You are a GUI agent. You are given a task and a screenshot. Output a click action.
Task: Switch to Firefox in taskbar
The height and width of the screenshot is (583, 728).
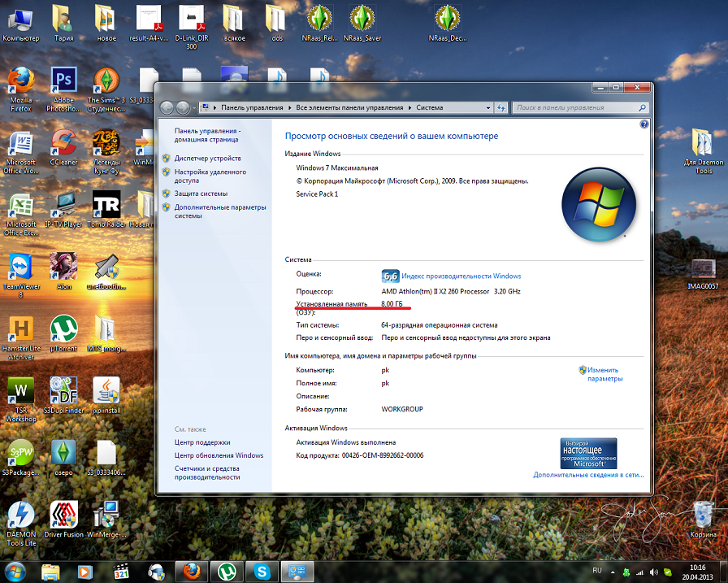click(x=191, y=572)
